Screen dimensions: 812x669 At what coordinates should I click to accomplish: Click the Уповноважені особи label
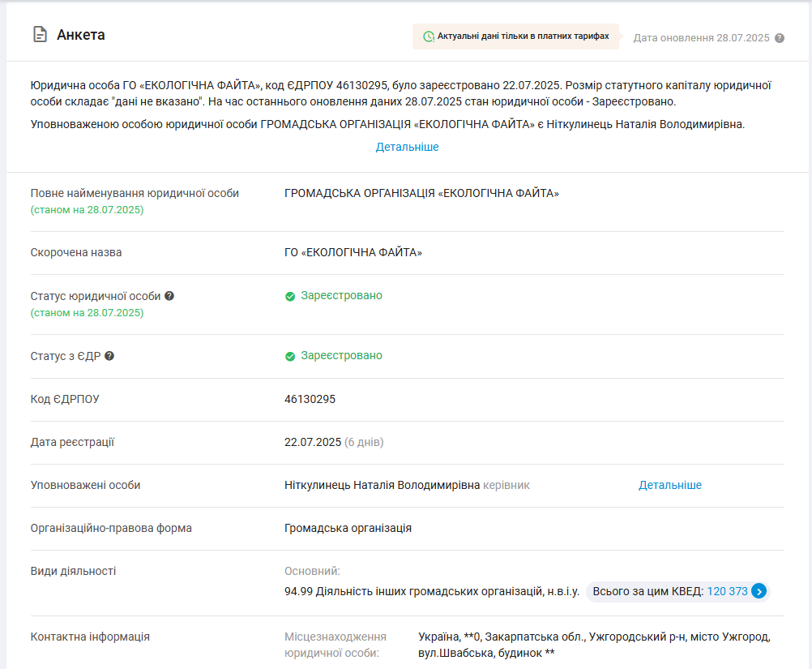click(x=85, y=485)
